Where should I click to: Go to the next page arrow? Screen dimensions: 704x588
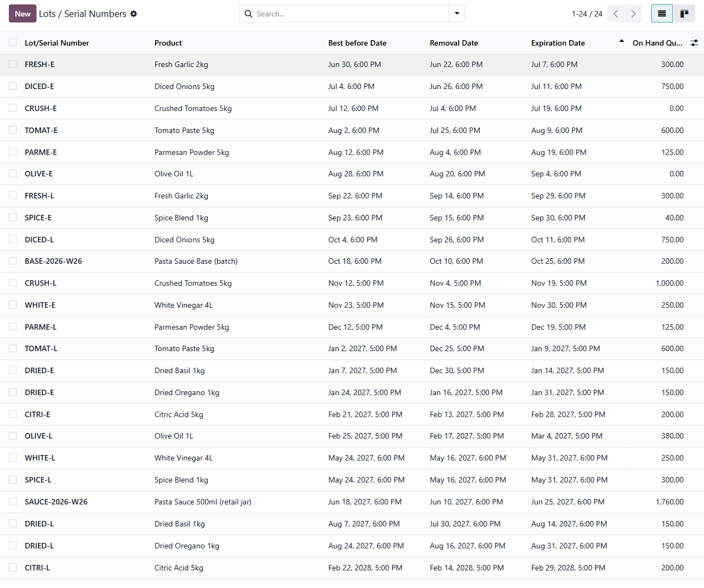tap(634, 14)
